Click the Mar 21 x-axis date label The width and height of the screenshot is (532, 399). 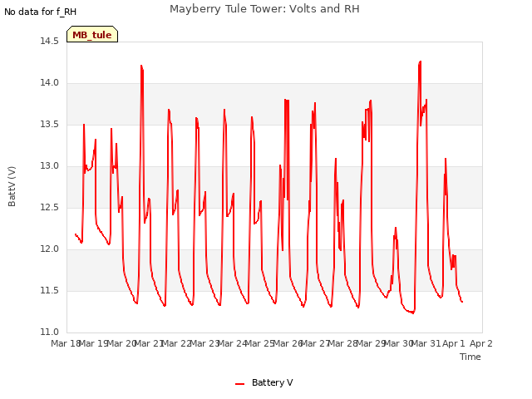coord(149,343)
